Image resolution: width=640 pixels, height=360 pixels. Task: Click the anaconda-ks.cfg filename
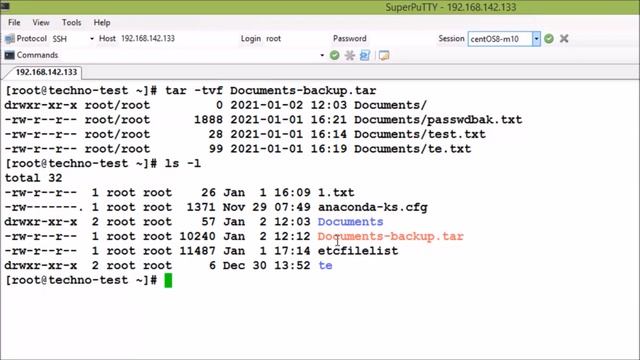tap(373, 207)
